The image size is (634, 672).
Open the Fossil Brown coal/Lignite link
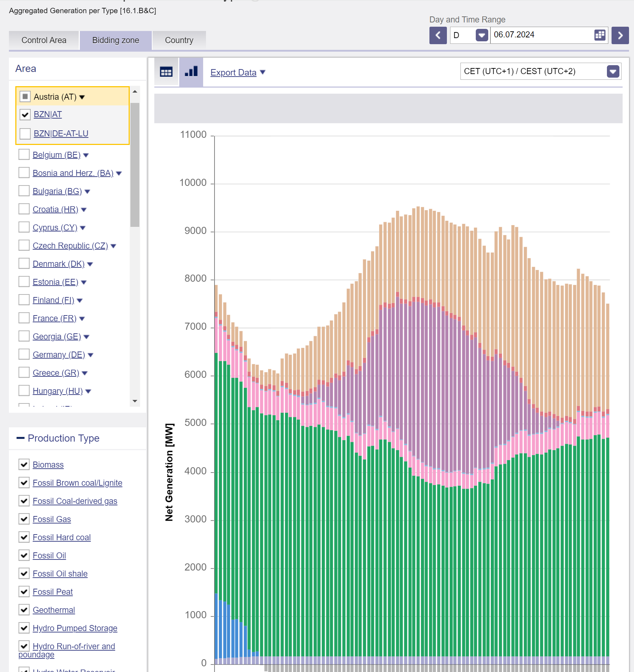click(x=77, y=483)
